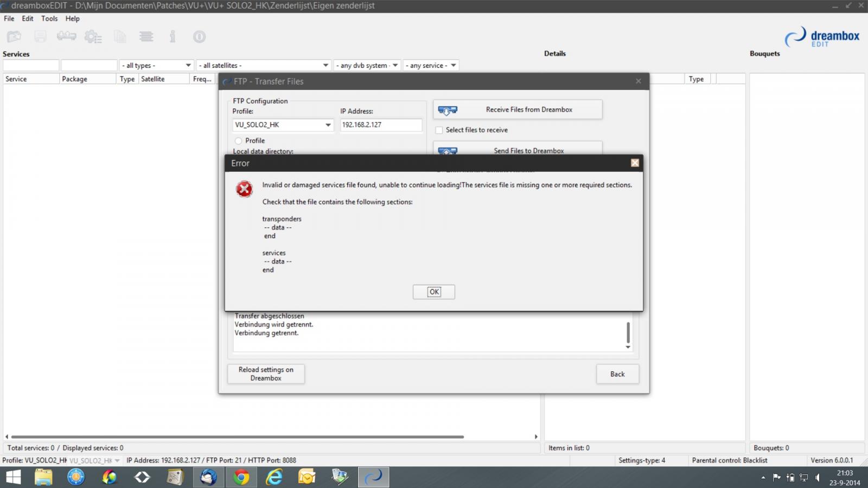Click Reload settings on Dreambox button
Image resolution: width=868 pixels, height=488 pixels.
[266, 374]
